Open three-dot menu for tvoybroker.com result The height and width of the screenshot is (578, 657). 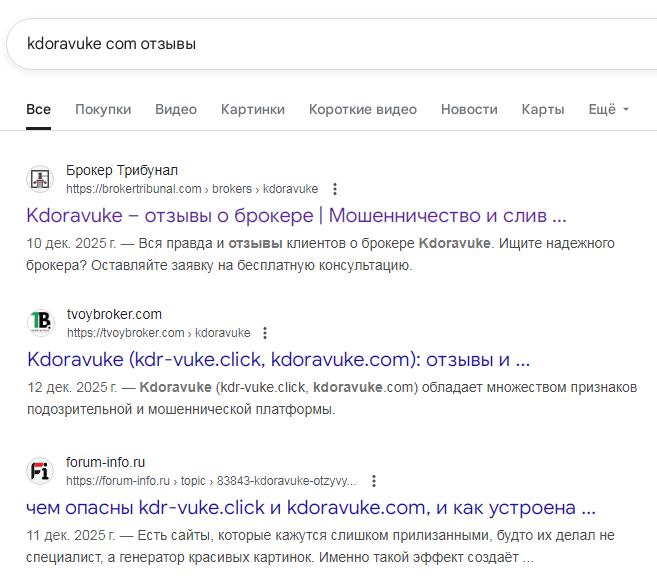click(x=265, y=333)
